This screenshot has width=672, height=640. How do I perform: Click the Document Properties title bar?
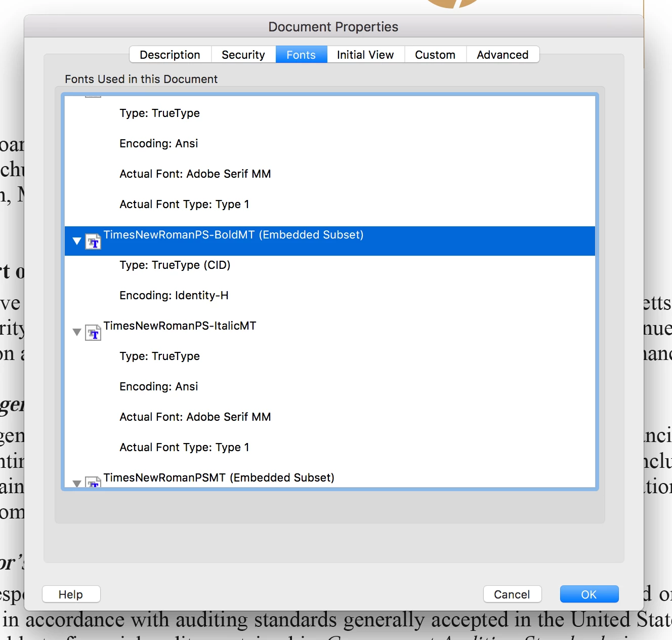(333, 26)
